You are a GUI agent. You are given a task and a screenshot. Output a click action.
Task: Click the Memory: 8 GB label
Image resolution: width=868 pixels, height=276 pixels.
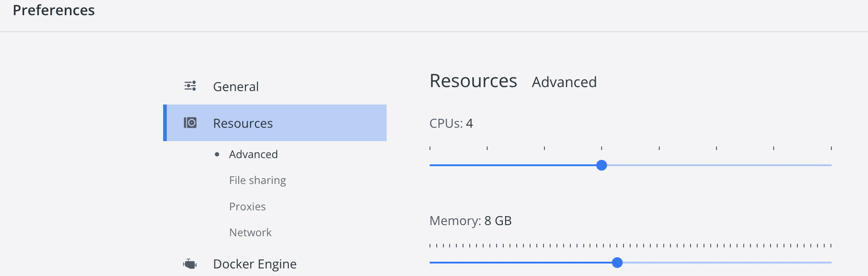(470, 220)
